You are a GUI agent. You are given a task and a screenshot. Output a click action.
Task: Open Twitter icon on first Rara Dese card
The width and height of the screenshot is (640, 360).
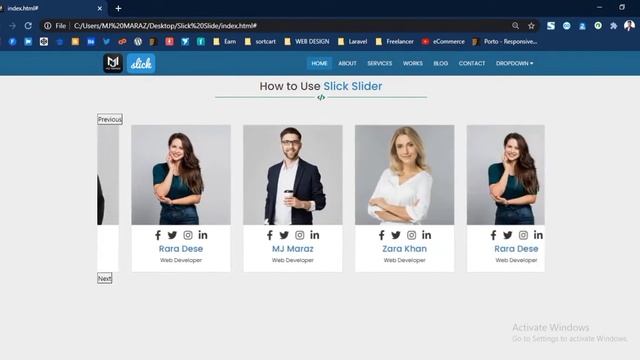(x=172, y=235)
